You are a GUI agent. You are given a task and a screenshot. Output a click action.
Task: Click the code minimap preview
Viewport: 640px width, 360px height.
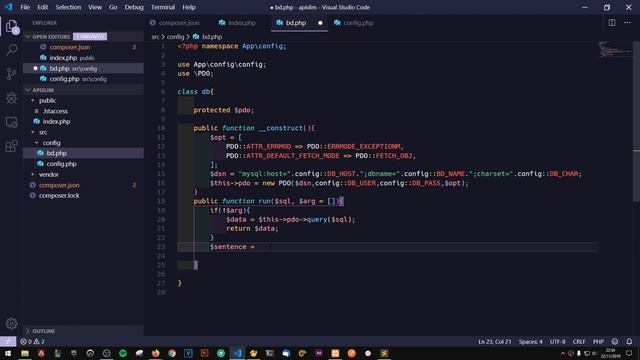tap(616, 49)
